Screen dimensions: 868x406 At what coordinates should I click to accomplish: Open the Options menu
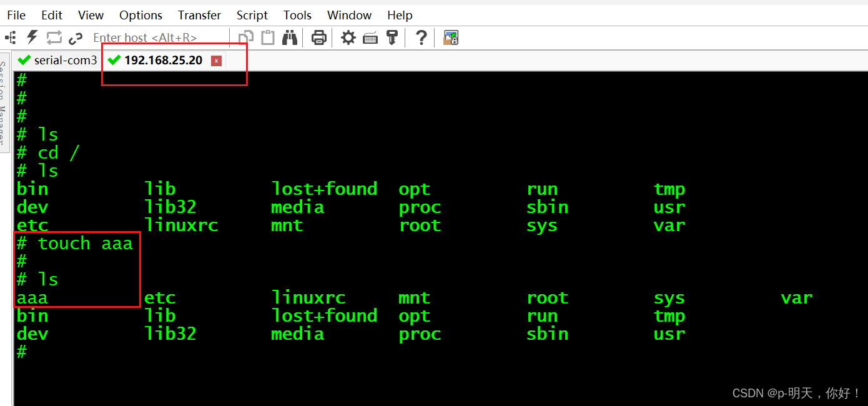pos(140,15)
